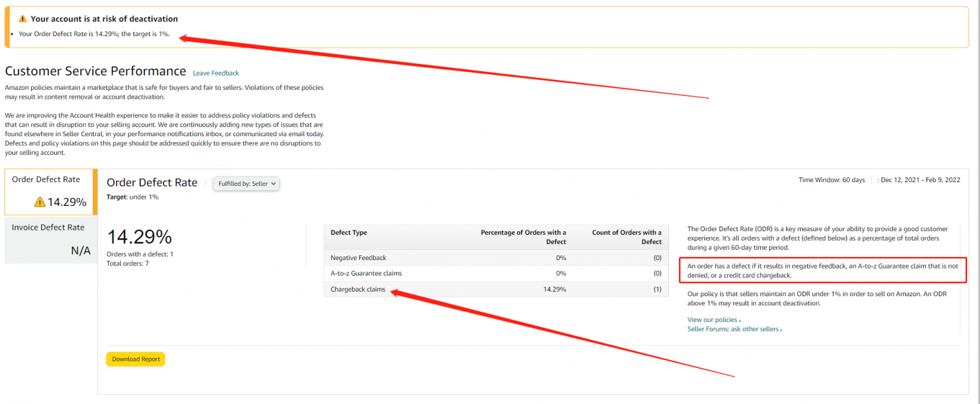The image size is (980, 404).
Task: Click the Order Defect Rate panel heading
Action: pos(152,183)
